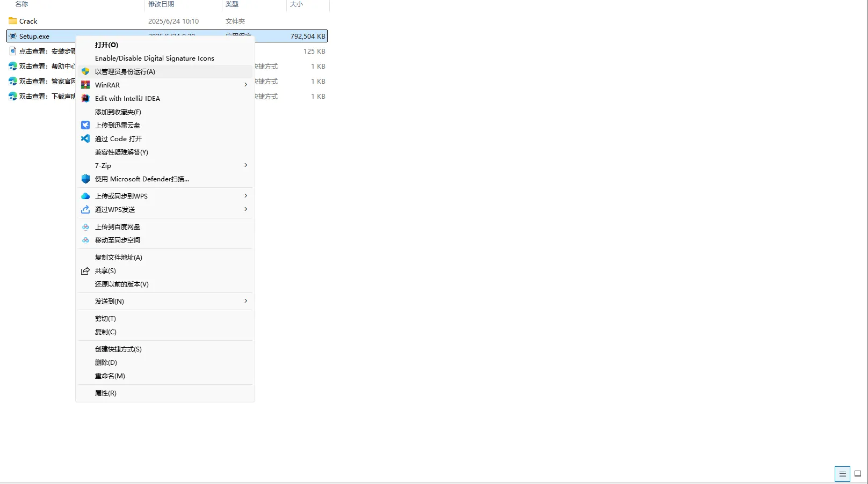Choose 剪切(T) to cut file
This screenshot has height=484, width=868.
click(x=165, y=318)
